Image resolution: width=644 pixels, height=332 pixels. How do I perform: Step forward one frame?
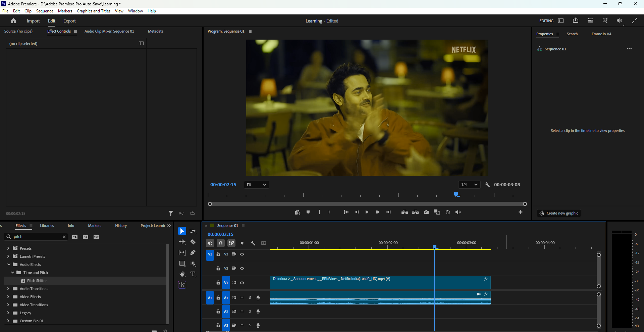(378, 212)
